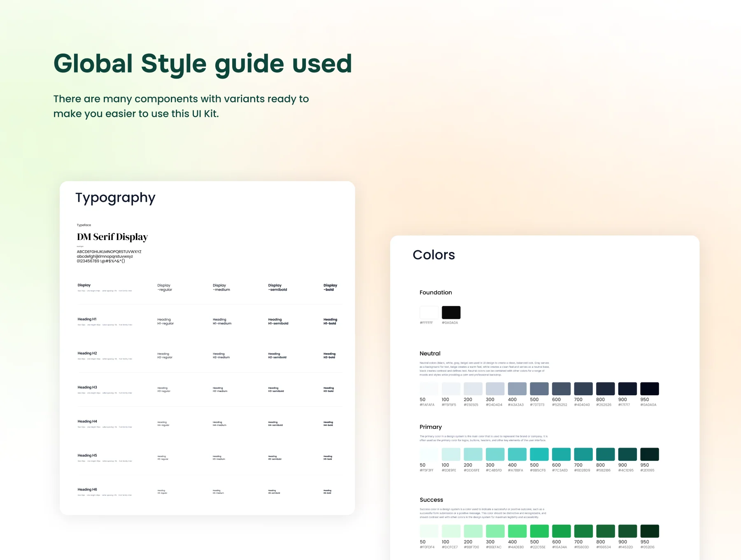
Task: Click the 'Success' section heading
Action: pyautogui.click(x=431, y=500)
